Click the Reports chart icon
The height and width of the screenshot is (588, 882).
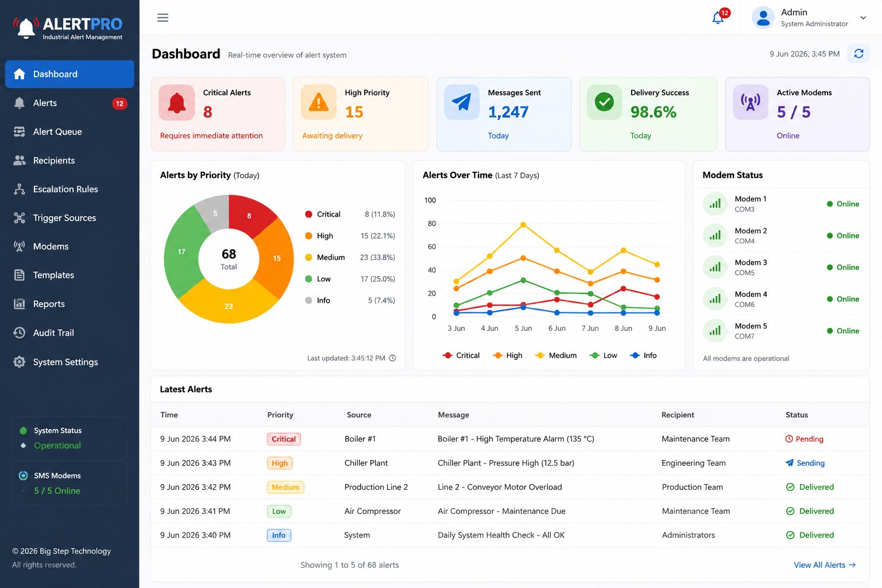[x=20, y=304]
